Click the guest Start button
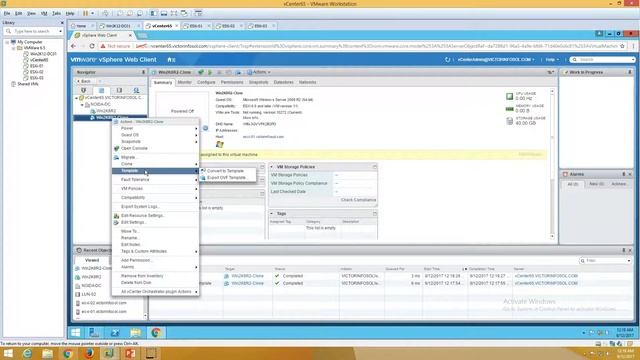The height and width of the screenshot is (360, 640). coord(76,333)
